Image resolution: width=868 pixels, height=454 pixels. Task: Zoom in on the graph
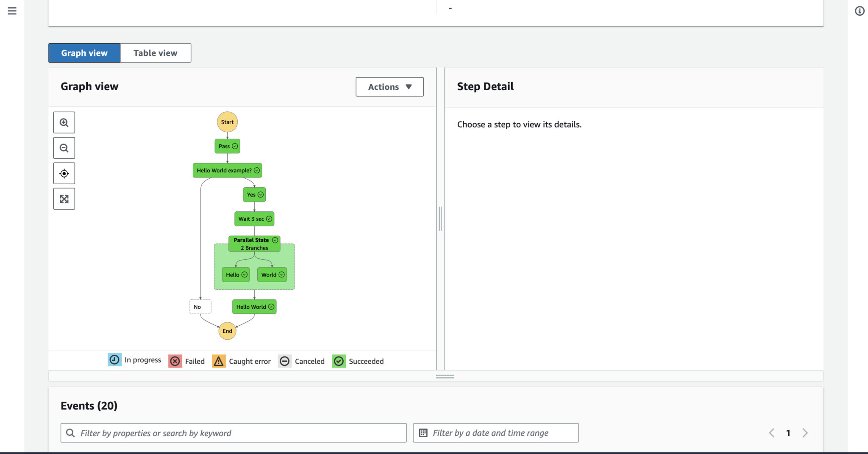coord(64,122)
